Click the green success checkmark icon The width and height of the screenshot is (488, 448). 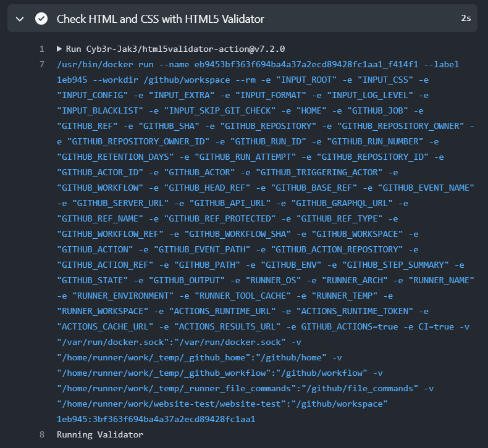tap(41, 19)
